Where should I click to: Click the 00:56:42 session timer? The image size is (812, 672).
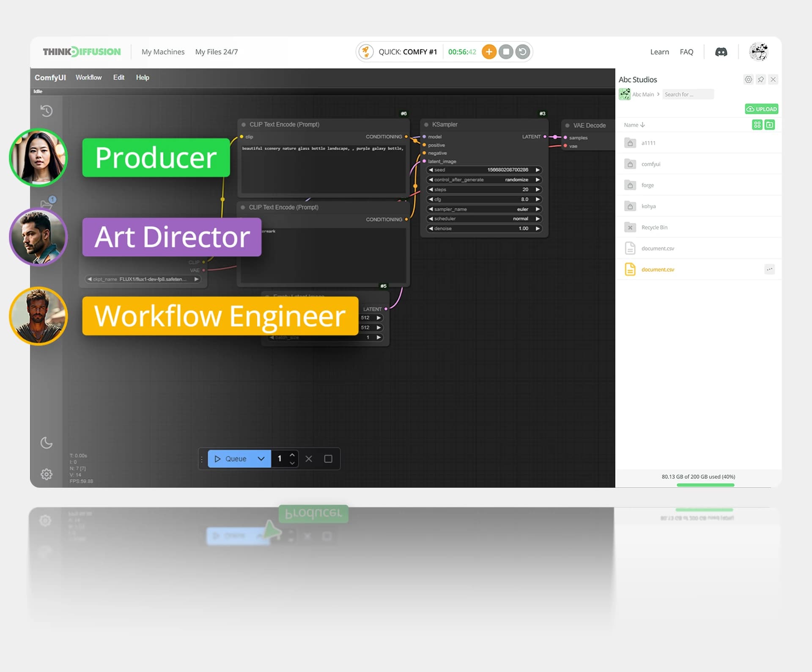click(x=462, y=52)
